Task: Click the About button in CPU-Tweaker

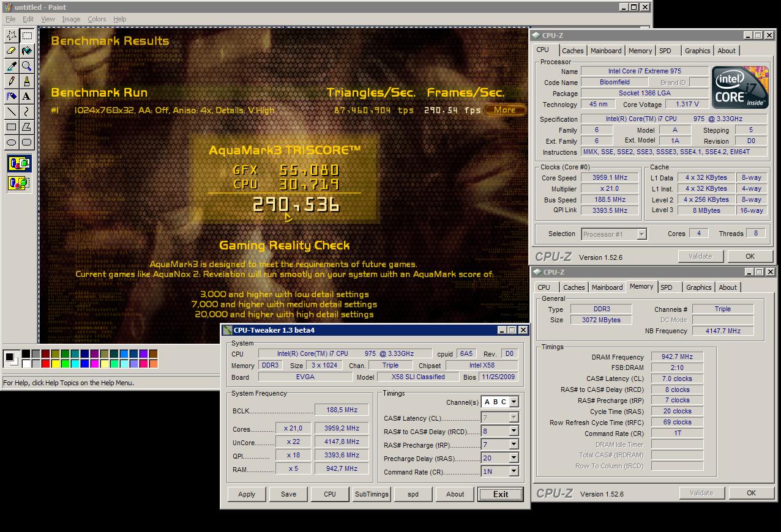Action: coord(455,494)
